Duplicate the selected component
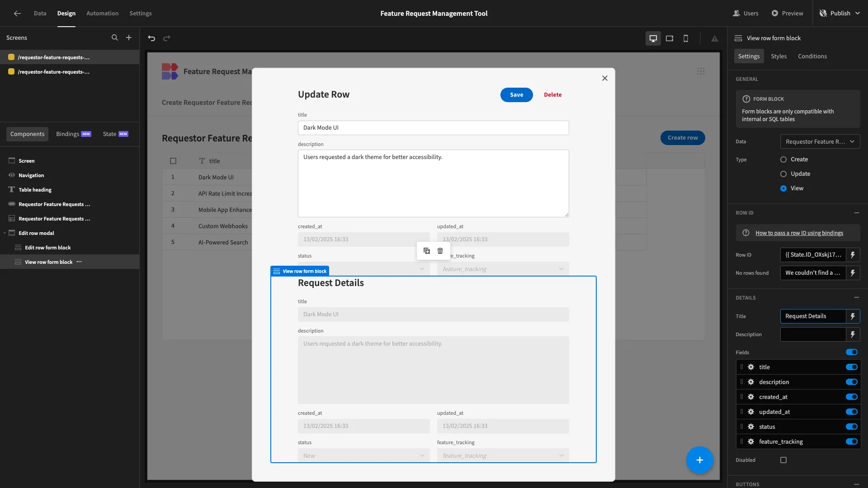Viewport: 868px width, 488px height. pos(427,251)
